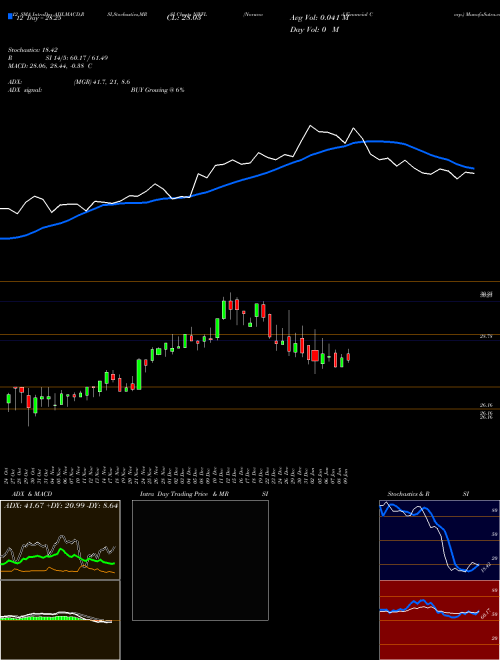Screen dimensions: 500x660
Task: Click the 29.76 price level label
Action: [x=486, y=337]
